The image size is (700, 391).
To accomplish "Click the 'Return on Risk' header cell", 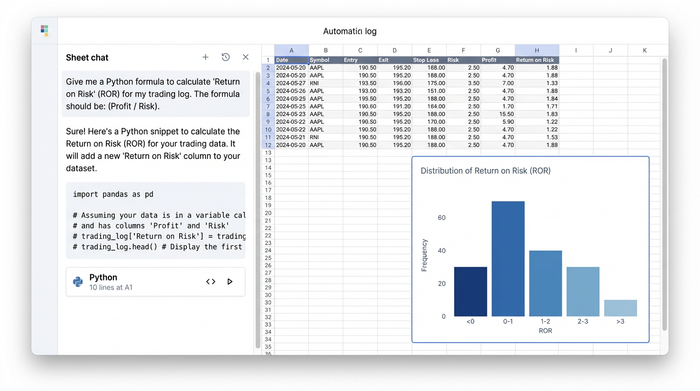I will [537, 60].
